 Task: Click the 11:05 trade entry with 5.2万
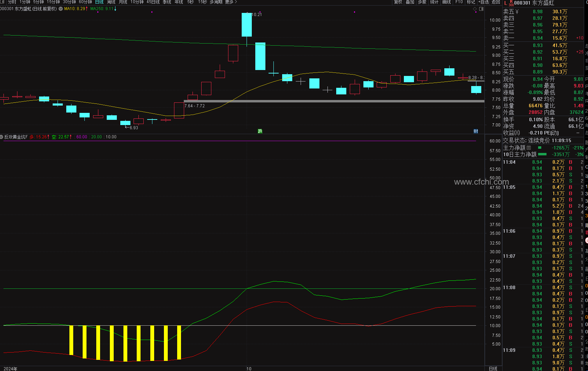(543, 206)
